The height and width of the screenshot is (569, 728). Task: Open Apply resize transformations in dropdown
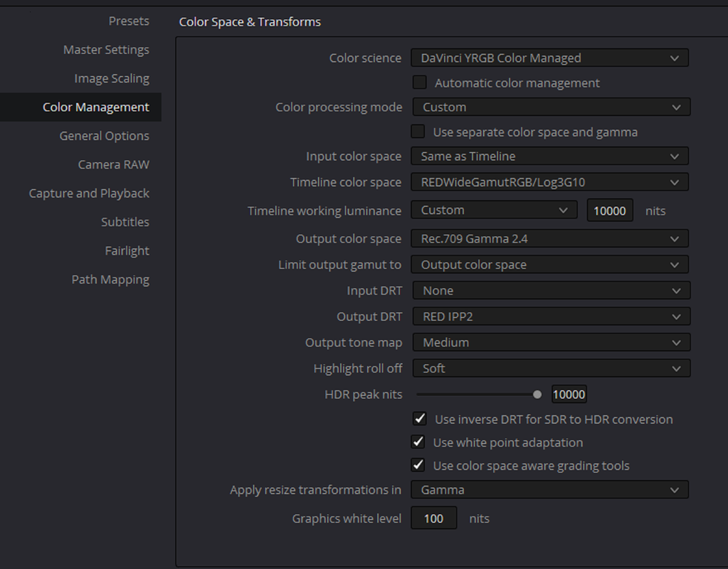[549, 490]
